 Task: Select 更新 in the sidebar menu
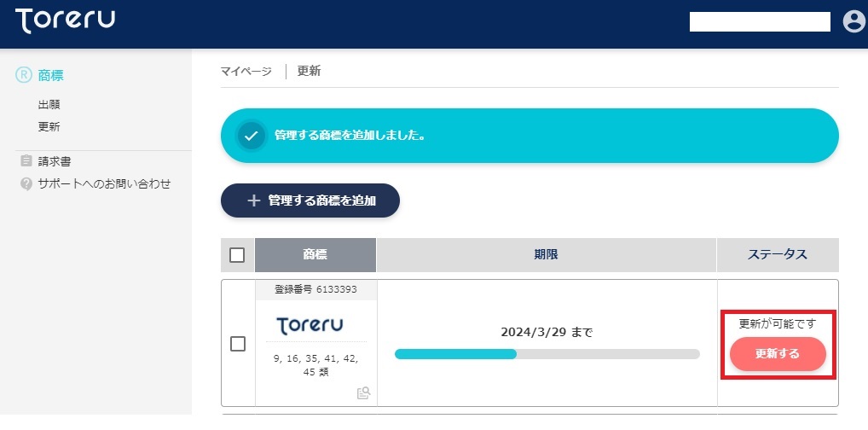[x=49, y=127]
